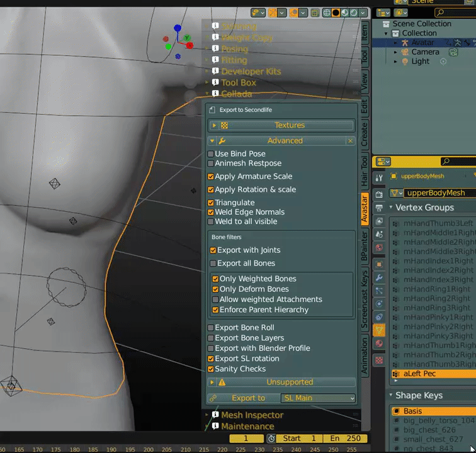Image resolution: width=476 pixels, height=453 pixels.
Task: Toggle viewport gizmos icon
Action: 273,13
